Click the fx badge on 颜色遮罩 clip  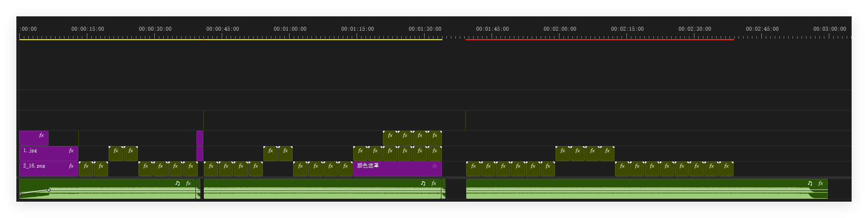[435, 166]
